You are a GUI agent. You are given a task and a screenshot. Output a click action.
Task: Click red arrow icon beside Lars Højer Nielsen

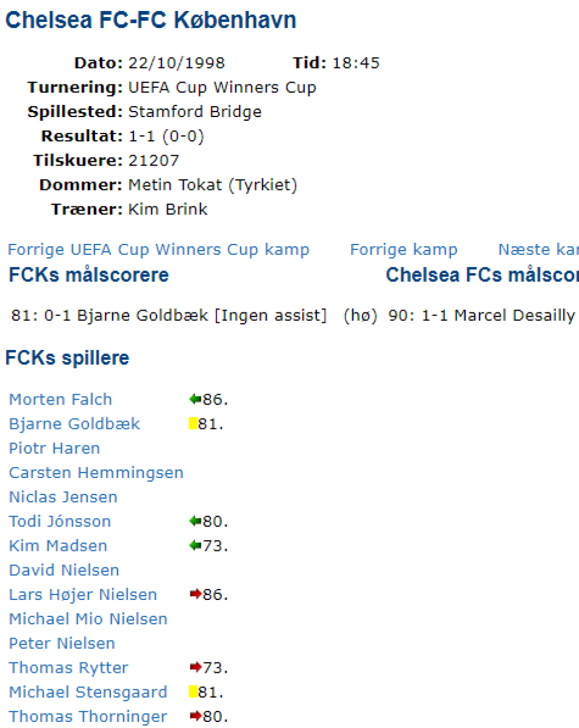[x=195, y=595]
